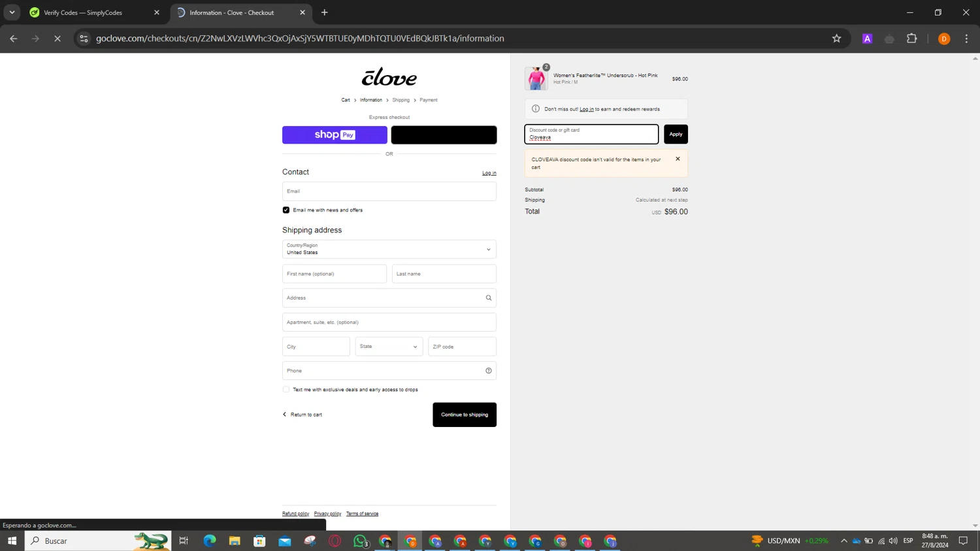980x551 pixels.
Task: Click the taskbar Buscar search box
Action: 98,541
